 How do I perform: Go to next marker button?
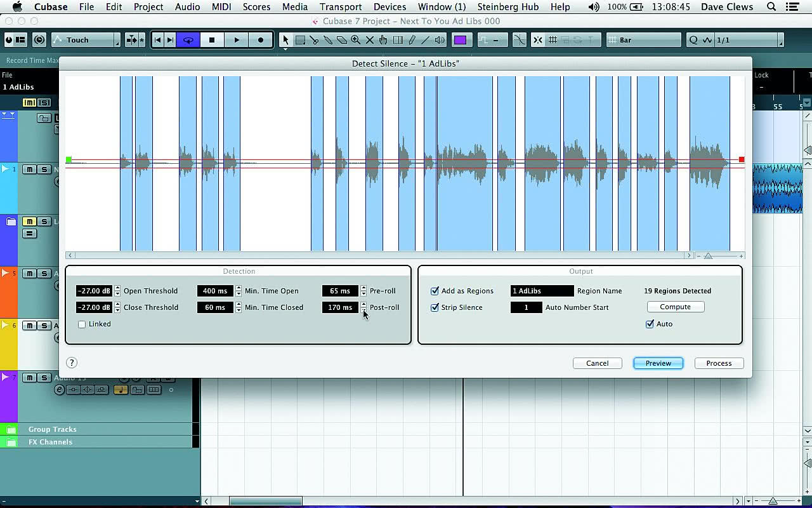coord(170,40)
